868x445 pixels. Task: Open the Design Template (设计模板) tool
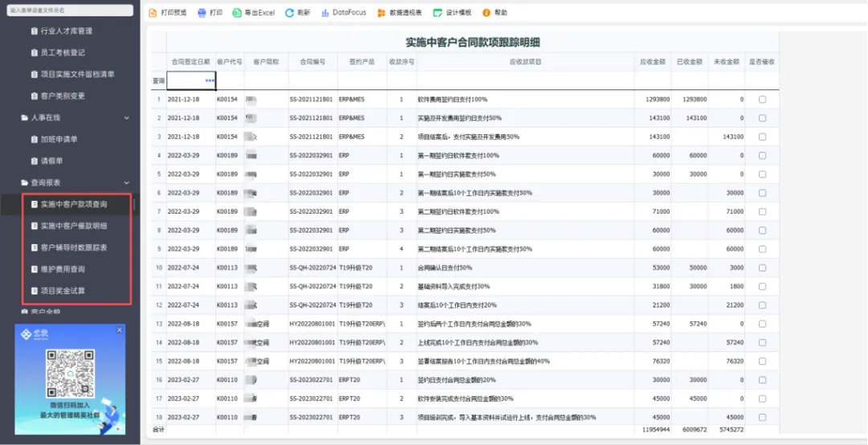[x=452, y=13]
